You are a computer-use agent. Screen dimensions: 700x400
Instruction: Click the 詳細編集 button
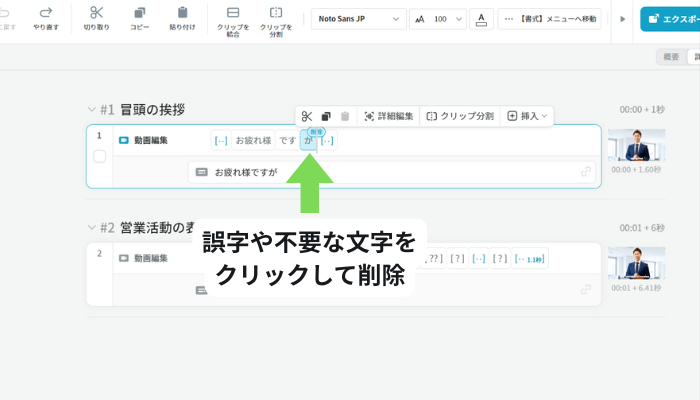click(x=389, y=116)
